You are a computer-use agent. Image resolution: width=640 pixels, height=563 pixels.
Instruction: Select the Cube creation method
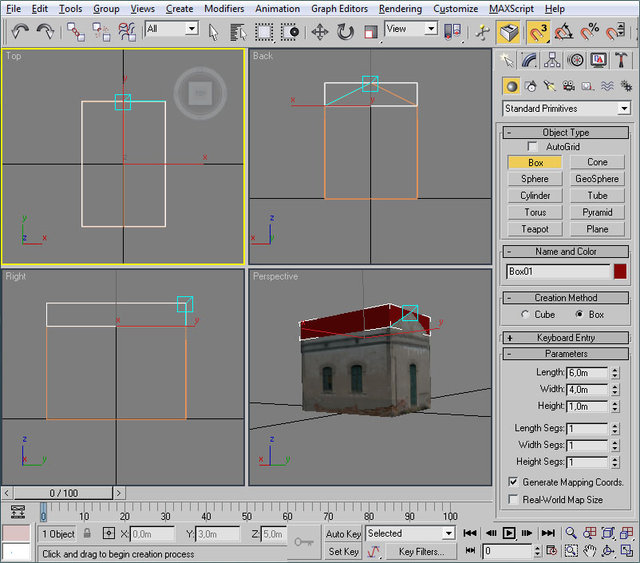point(527,314)
